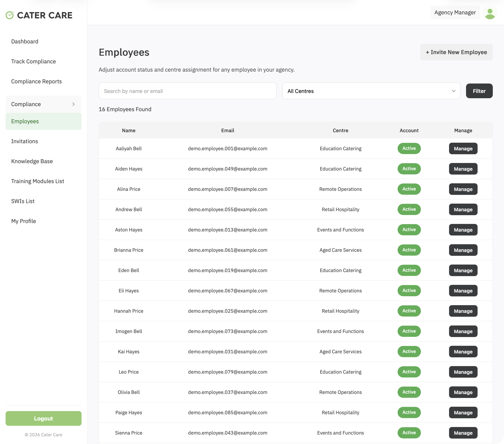Manage employee Eden Bell
This screenshot has height=444, width=504.
[463, 270]
